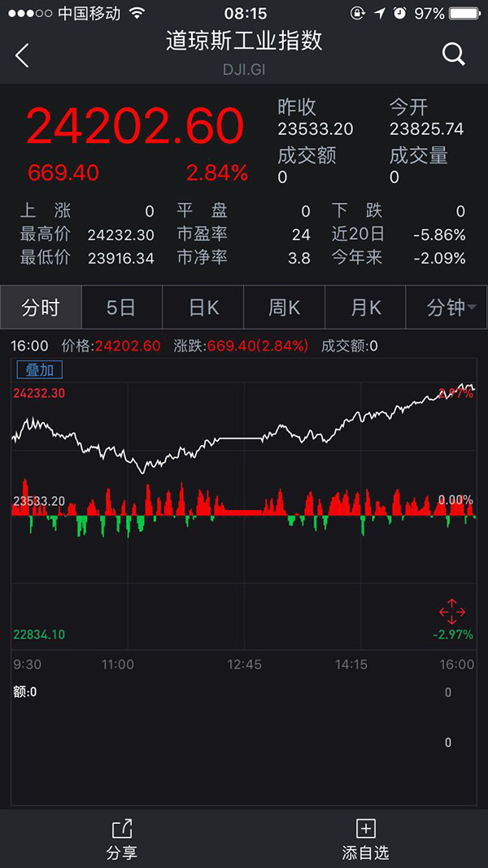Click the current index value 24202.60
The image size is (488, 868).
coord(136,125)
